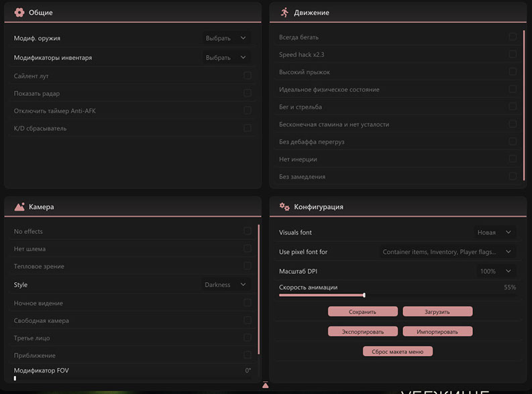
Task: Enable the Сайлент лут checkbox
Action: click(x=248, y=76)
